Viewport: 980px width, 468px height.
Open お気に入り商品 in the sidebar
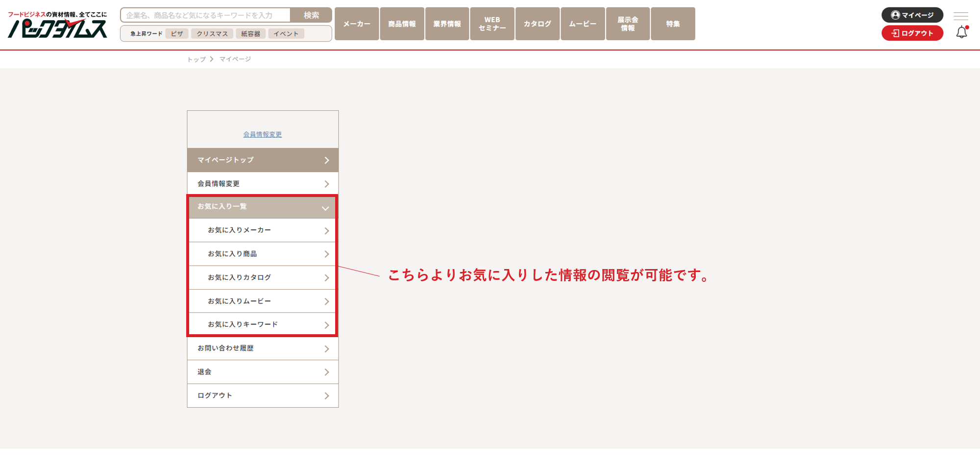click(x=262, y=254)
